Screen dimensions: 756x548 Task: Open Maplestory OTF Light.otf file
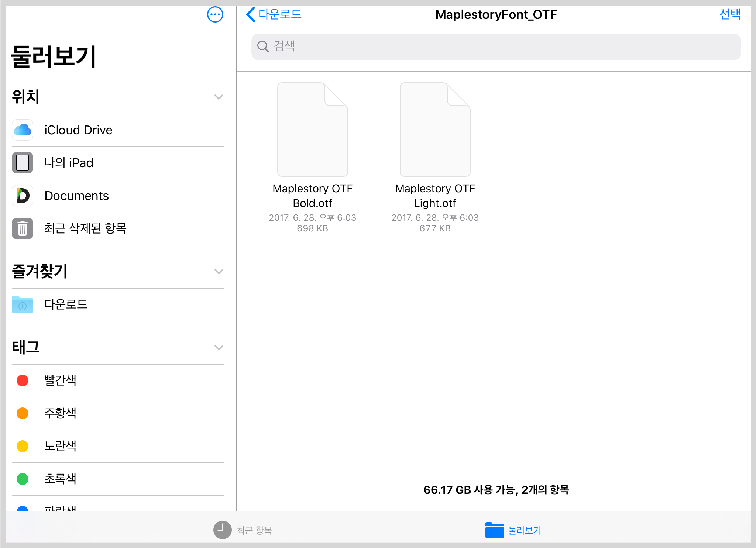click(435, 130)
